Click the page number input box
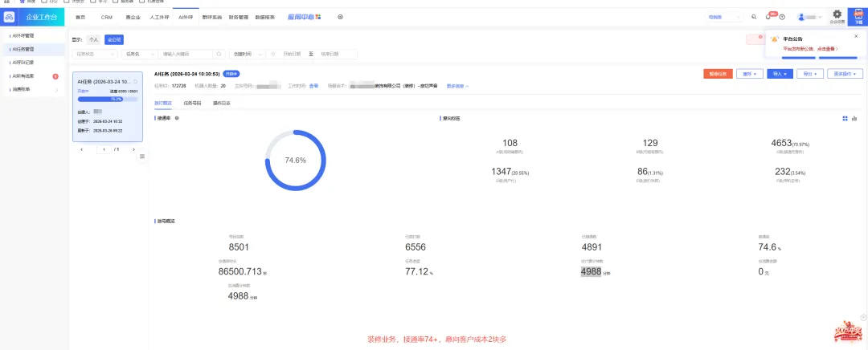868x350 pixels. click(104, 149)
